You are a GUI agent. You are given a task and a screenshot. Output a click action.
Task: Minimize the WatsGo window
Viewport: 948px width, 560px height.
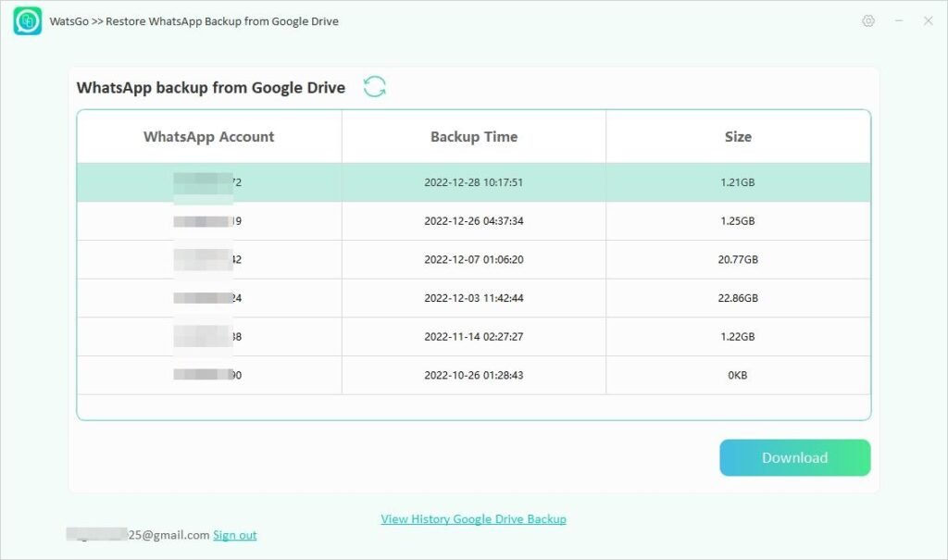899,20
